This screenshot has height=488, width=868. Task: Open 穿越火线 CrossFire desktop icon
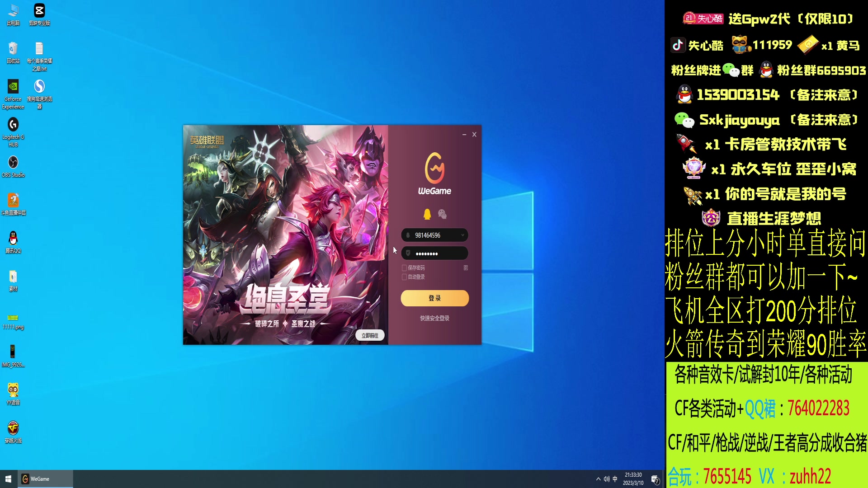click(x=13, y=432)
